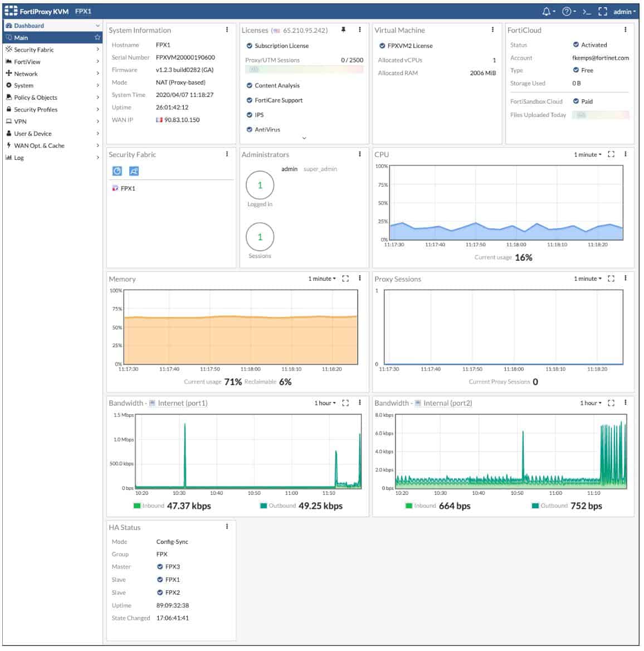Viewport: 644px width, 651px height.
Task: Expand the Memory widget to full view
Action: coord(345,279)
